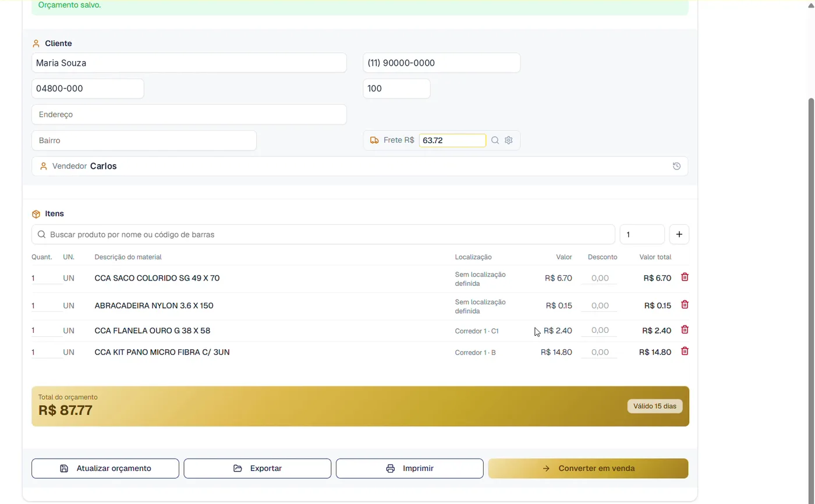Add product with the plus button
This screenshot has width=815, height=504.
(x=679, y=235)
